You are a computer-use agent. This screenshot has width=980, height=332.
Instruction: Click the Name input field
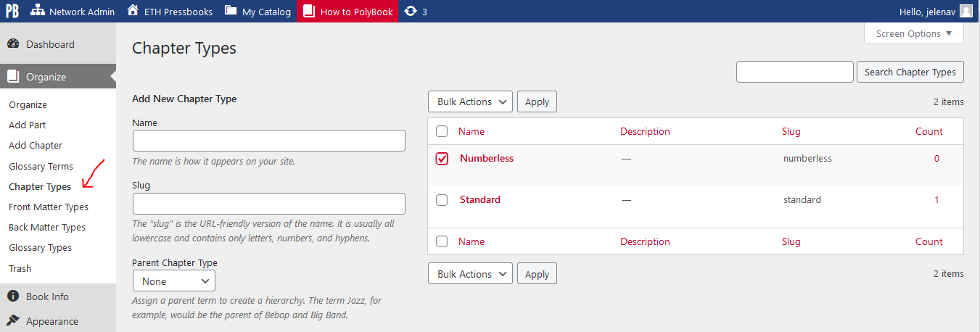268,141
